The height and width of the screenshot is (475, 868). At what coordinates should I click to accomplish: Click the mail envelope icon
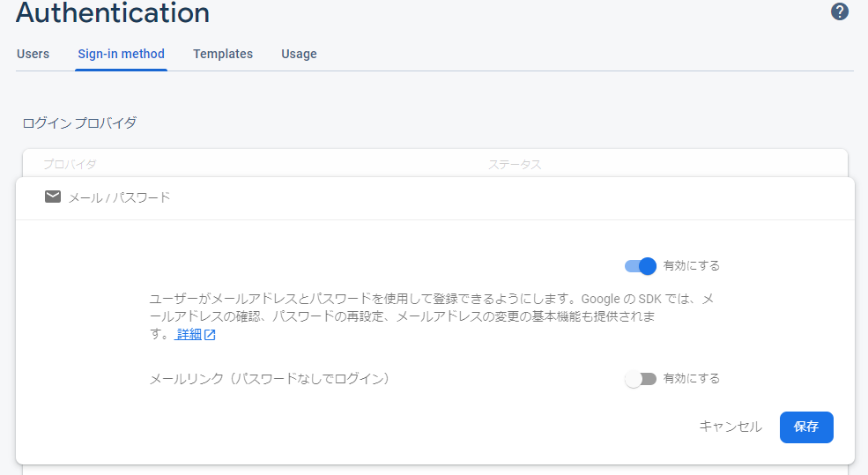pos(53,197)
